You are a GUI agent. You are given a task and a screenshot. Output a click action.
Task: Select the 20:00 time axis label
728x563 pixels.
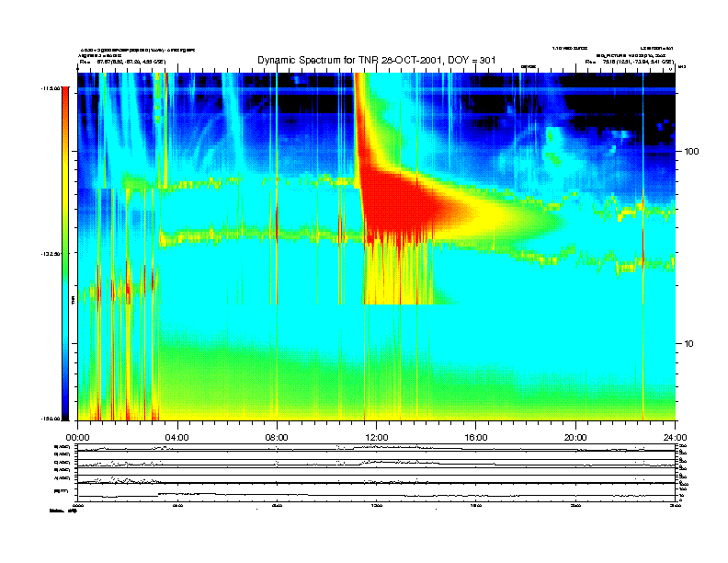pos(575,438)
